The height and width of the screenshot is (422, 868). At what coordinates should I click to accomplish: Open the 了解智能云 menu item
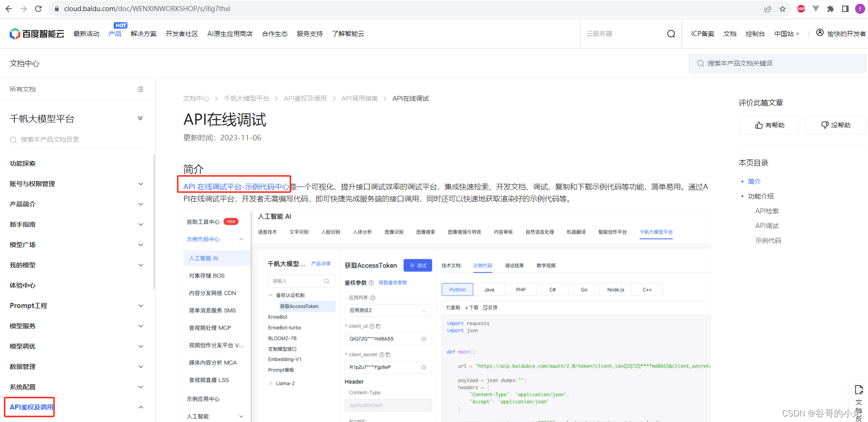[x=348, y=34]
